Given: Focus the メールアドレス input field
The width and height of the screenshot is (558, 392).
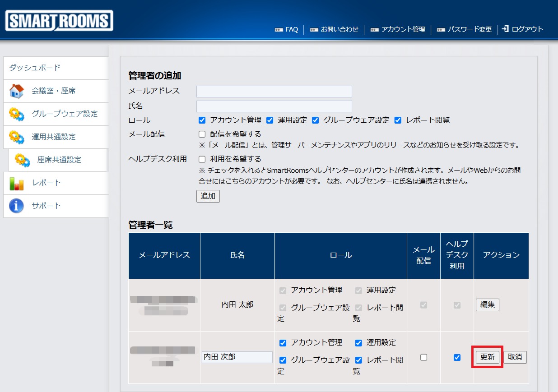Looking at the screenshot, I should point(274,92).
